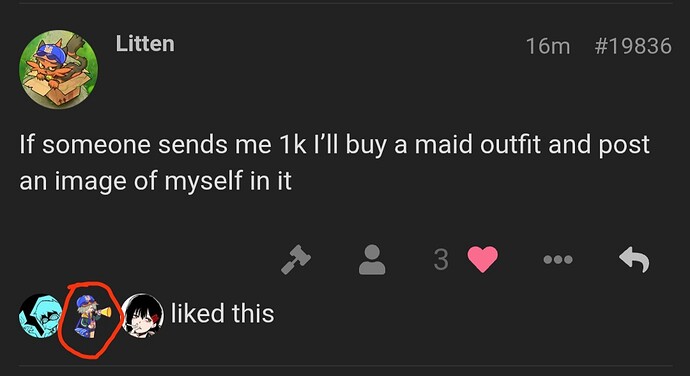
Task: Open the user profile silhouette icon
Action: (x=372, y=260)
